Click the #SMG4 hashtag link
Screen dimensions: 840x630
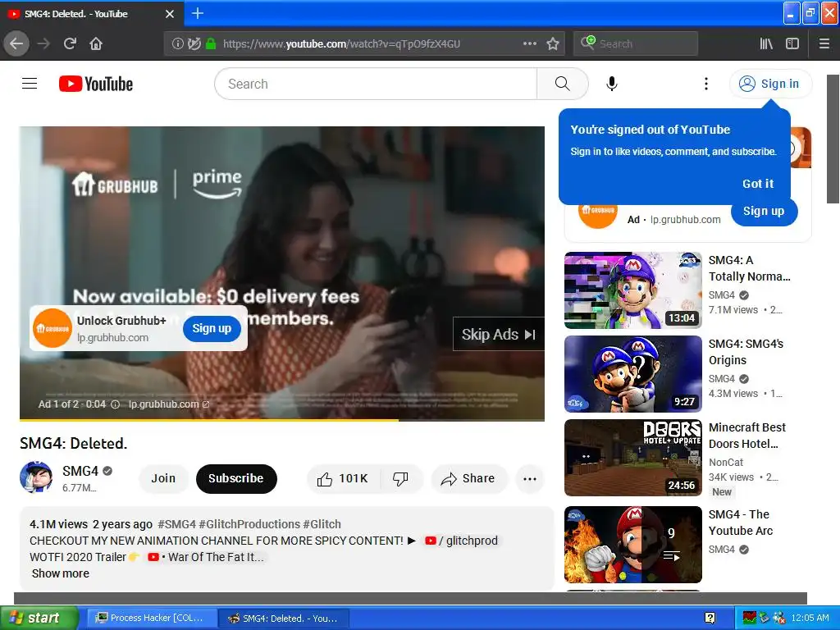(x=177, y=524)
